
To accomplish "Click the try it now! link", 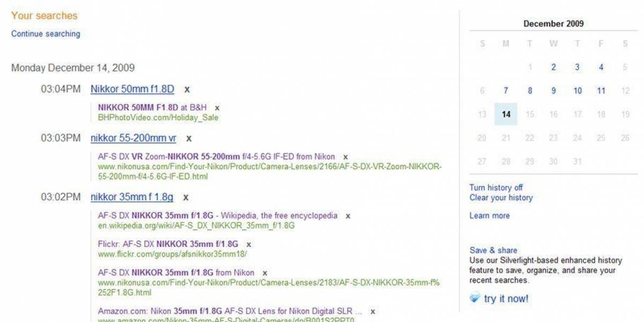I will click(506, 299).
